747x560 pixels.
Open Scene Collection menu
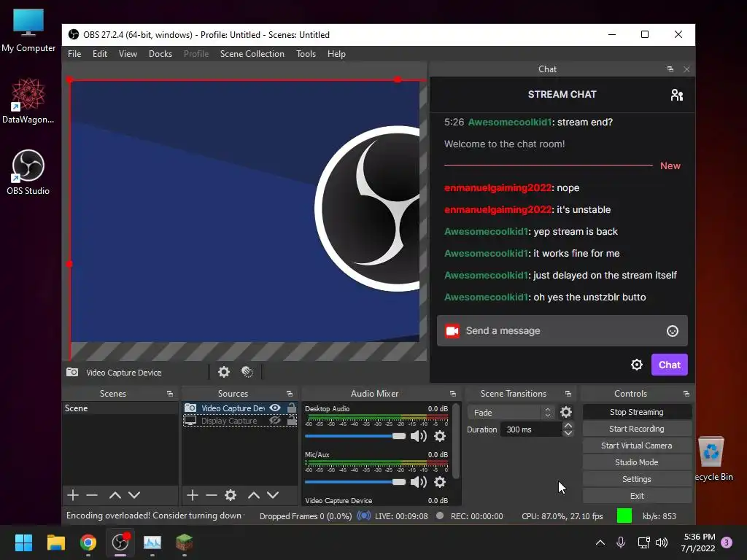(x=252, y=54)
